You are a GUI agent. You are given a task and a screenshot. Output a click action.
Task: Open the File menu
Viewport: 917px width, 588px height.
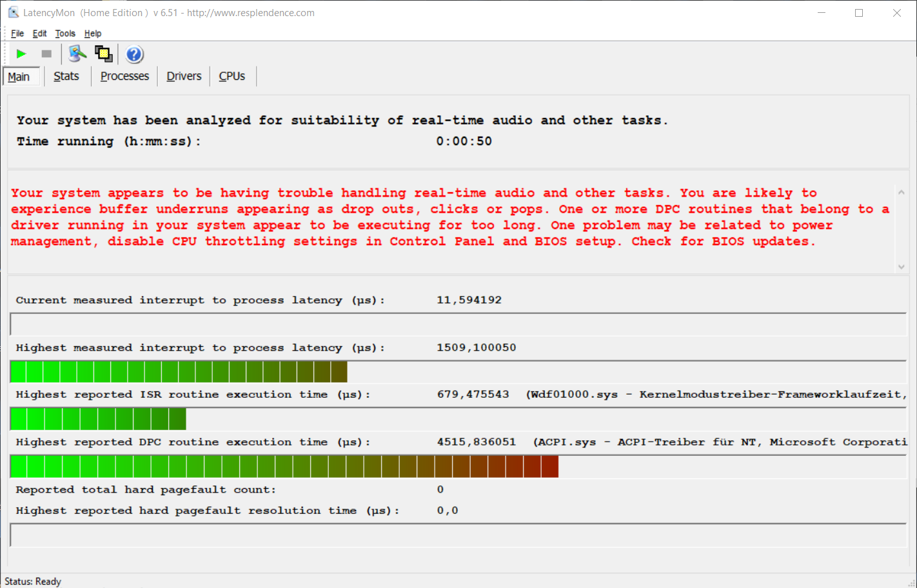pyautogui.click(x=17, y=34)
